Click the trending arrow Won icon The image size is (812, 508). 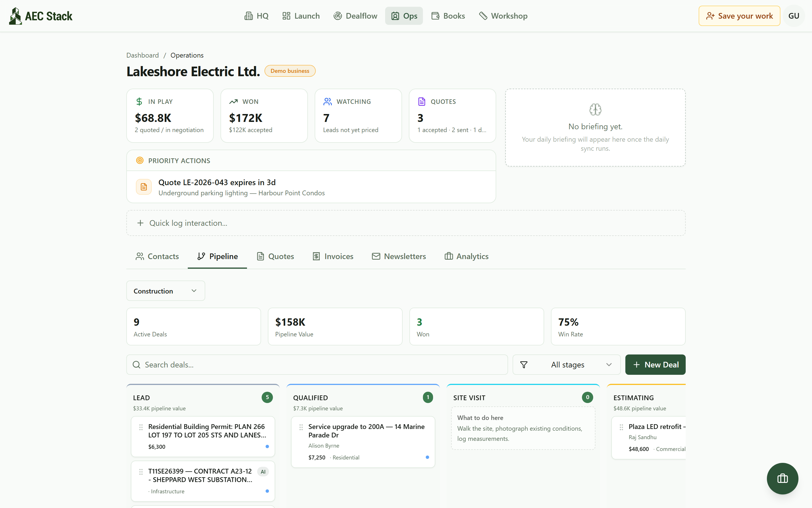[233, 102]
